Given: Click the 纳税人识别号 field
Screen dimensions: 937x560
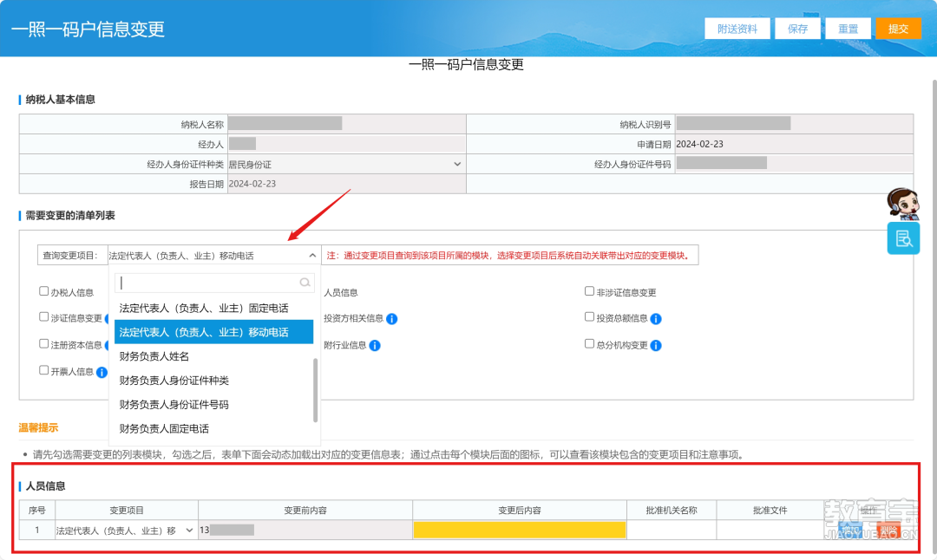Looking at the screenshot, I should point(794,124).
